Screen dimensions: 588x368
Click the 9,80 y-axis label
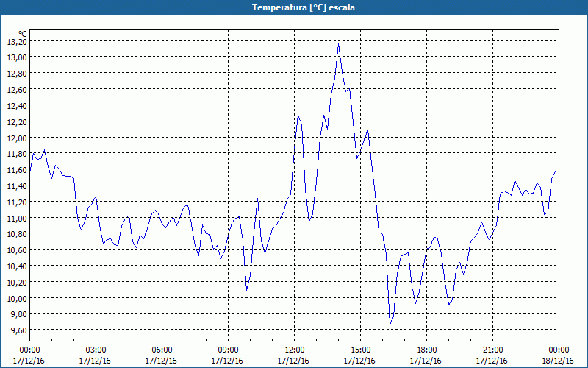coord(19,315)
